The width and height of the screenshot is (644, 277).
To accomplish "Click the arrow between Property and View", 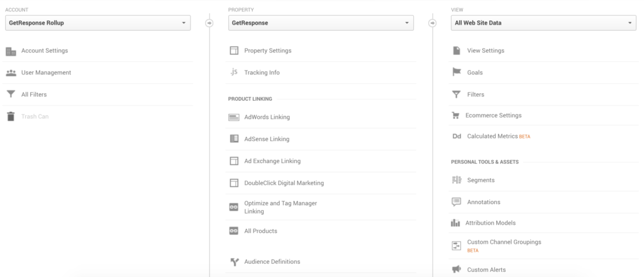I will [433, 23].
